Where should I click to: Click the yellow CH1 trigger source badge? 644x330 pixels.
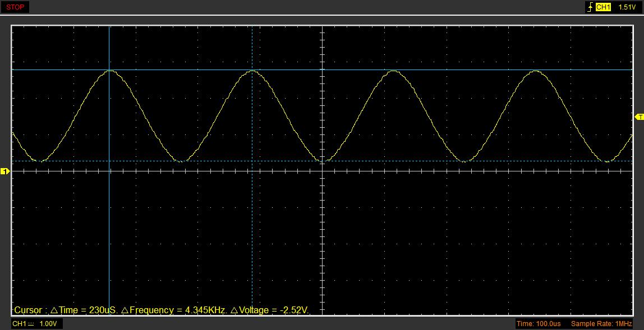(603, 7)
